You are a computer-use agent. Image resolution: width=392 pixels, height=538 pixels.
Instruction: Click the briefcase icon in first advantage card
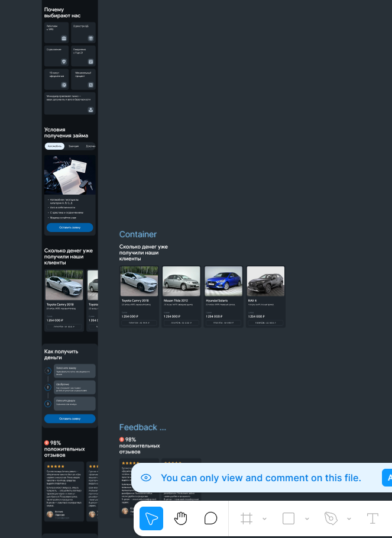64,38
